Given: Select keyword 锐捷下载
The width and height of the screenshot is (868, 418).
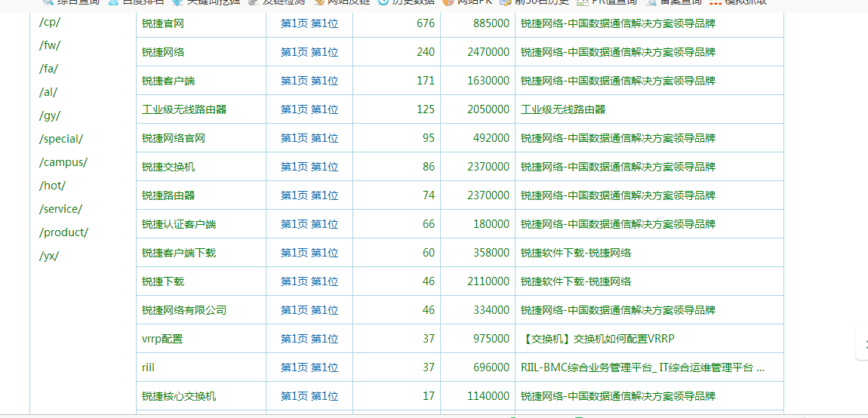Looking at the screenshot, I should pyautogui.click(x=163, y=281).
